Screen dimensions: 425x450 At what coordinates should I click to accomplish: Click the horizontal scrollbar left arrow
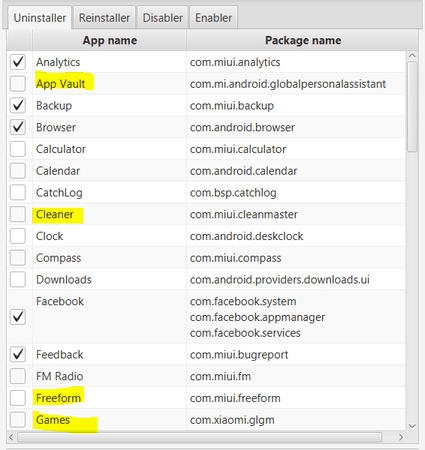[11, 437]
